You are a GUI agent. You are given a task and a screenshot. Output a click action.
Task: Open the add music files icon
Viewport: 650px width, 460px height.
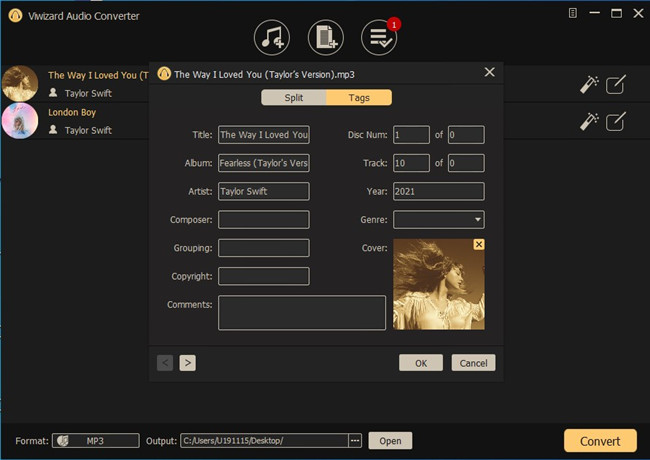[272, 38]
